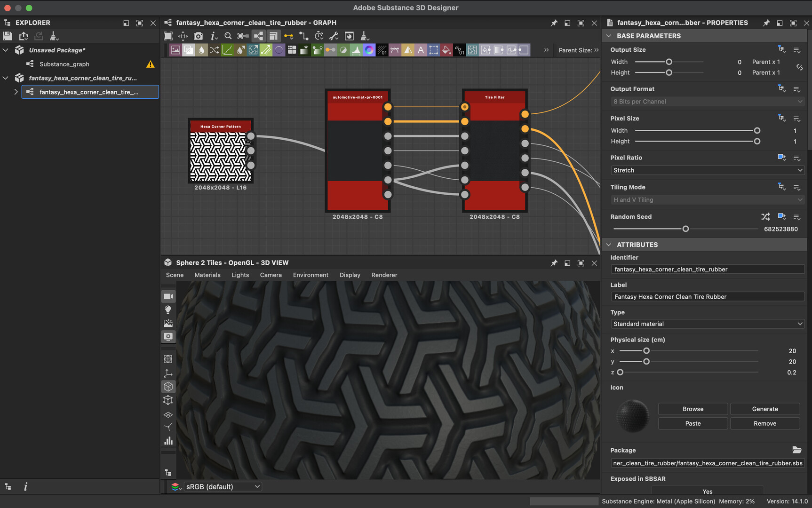The width and height of the screenshot is (812, 508).
Task: Open the package folder icon
Action: 796,450
